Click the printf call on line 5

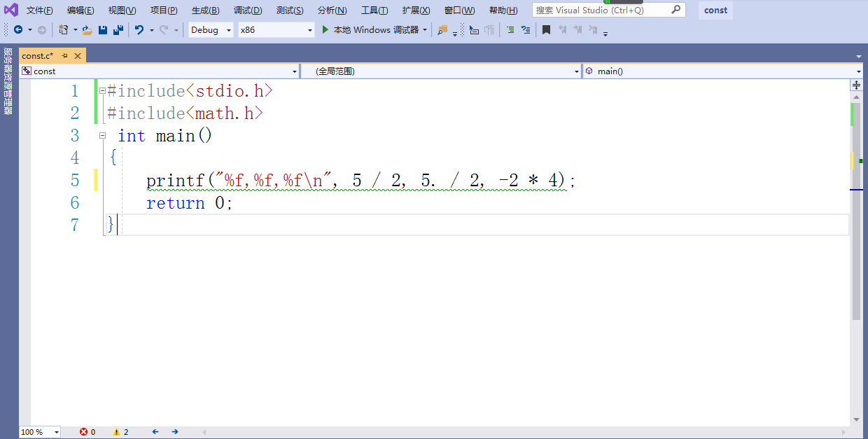pos(360,181)
